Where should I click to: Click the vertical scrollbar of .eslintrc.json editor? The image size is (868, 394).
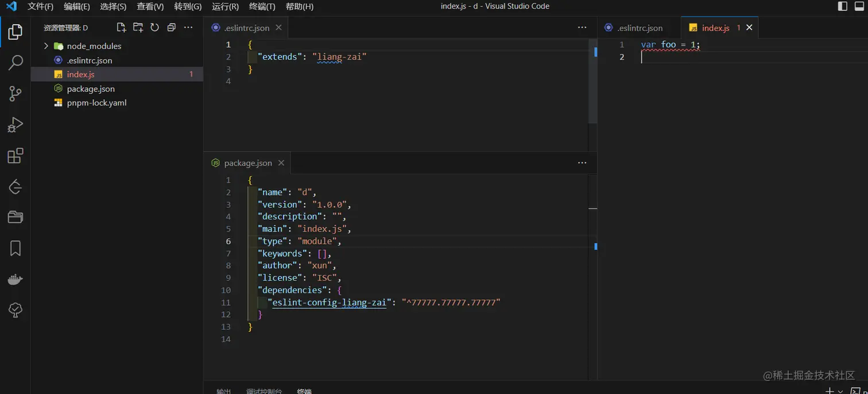point(593,80)
